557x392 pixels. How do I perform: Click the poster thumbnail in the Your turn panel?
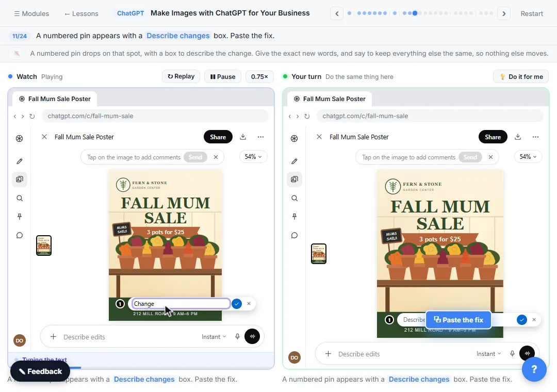pos(319,254)
